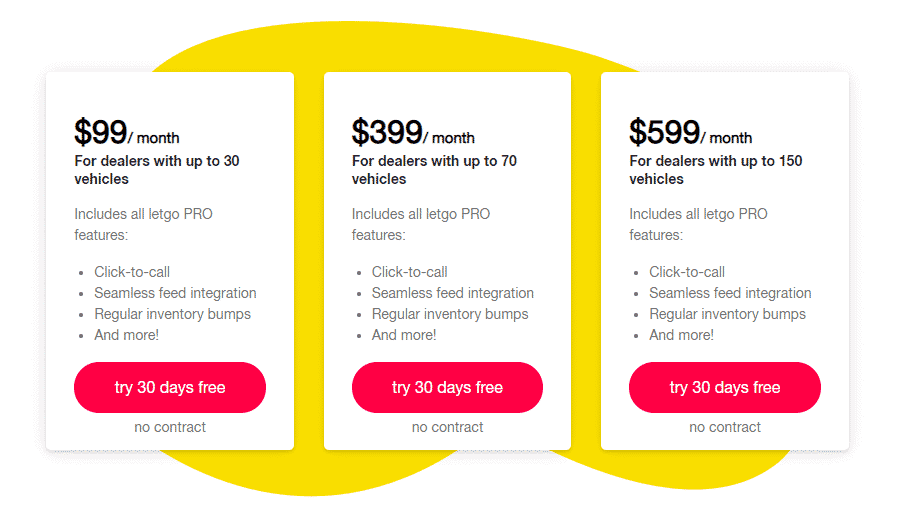This screenshot has height=511, width=897.
Task: Choose the $599 plan's free trial button
Action: coord(725,387)
